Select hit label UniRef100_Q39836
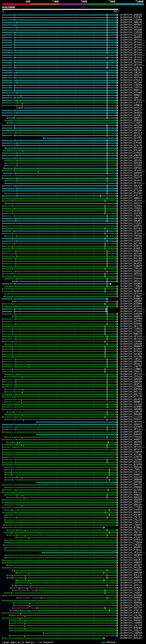 pyautogui.click(x=131, y=241)
